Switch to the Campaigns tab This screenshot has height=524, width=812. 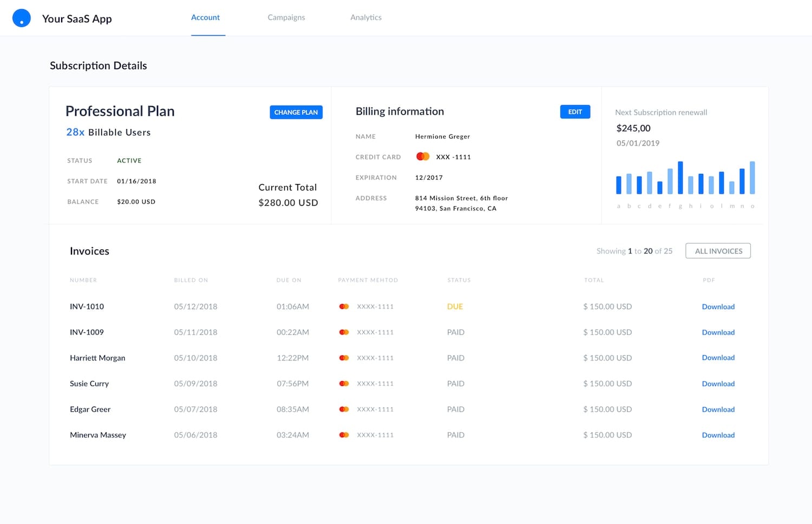click(286, 17)
